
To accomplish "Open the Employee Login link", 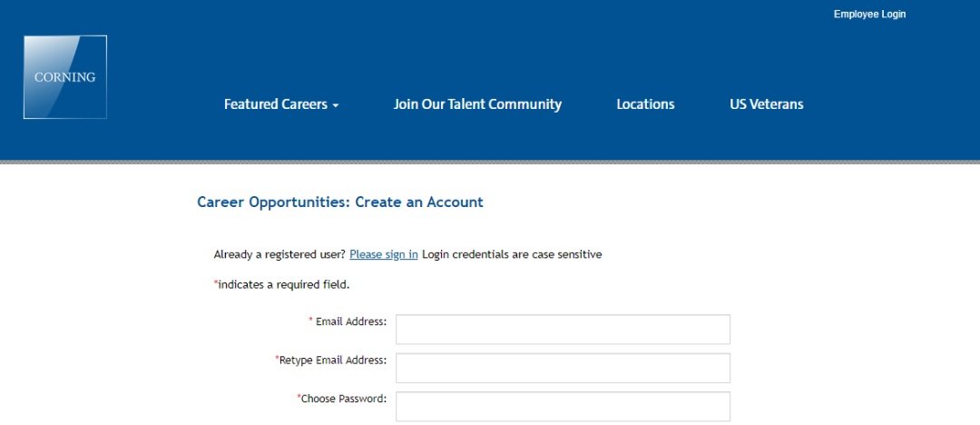I will pos(869,15).
